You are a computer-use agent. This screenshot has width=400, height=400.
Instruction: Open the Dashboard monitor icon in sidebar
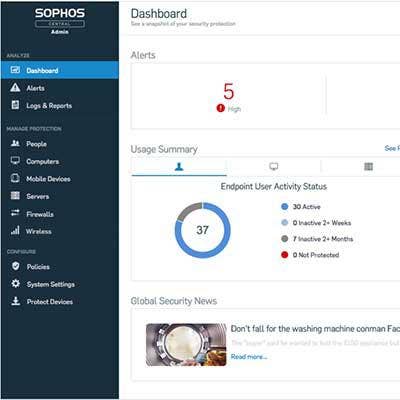15,70
